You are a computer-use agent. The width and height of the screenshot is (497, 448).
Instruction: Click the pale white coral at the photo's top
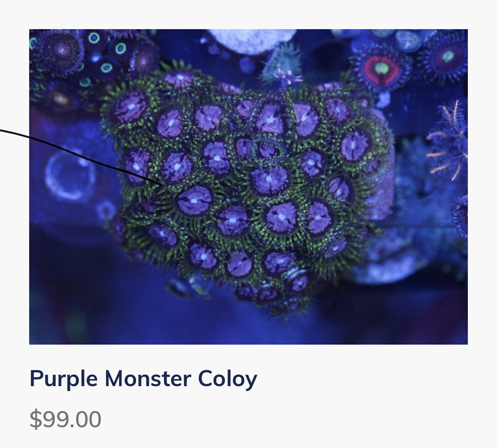[x=252, y=41]
